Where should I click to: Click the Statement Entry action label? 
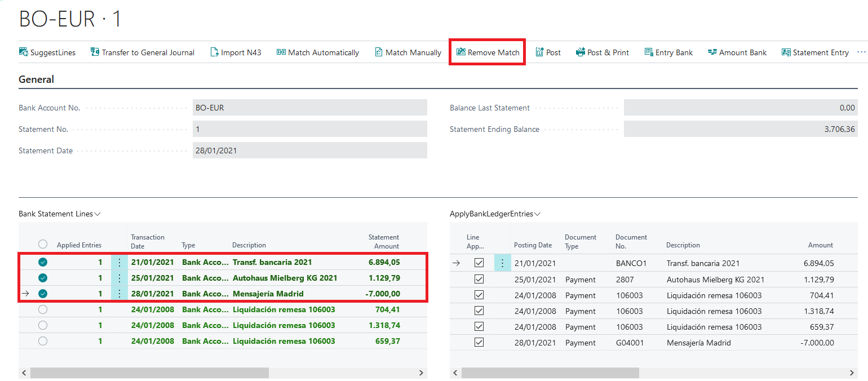point(821,52)
